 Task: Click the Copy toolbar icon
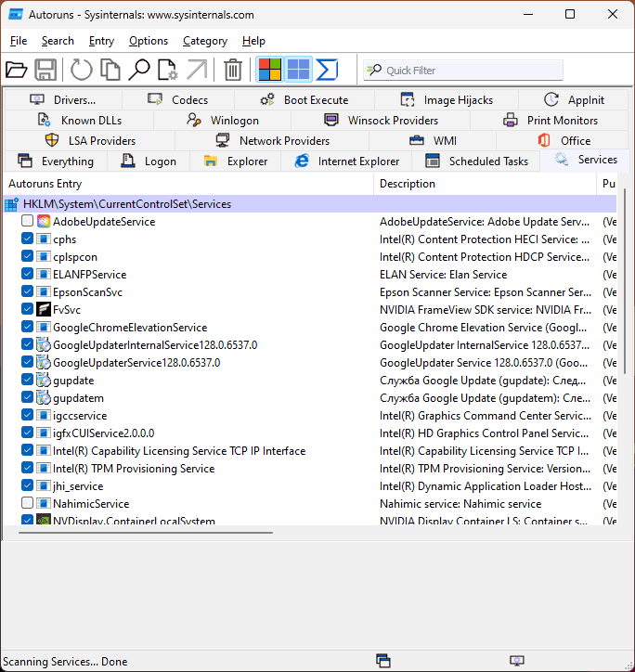(110, 70)
